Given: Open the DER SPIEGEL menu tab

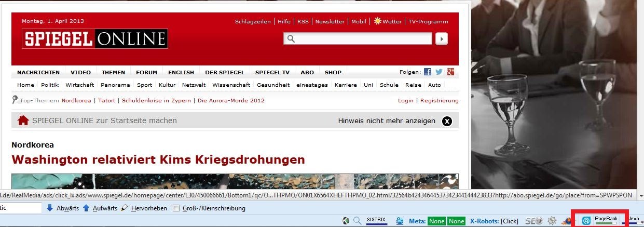Looking at the screenshot, I should pyautogui.click(x=224, y=72).
